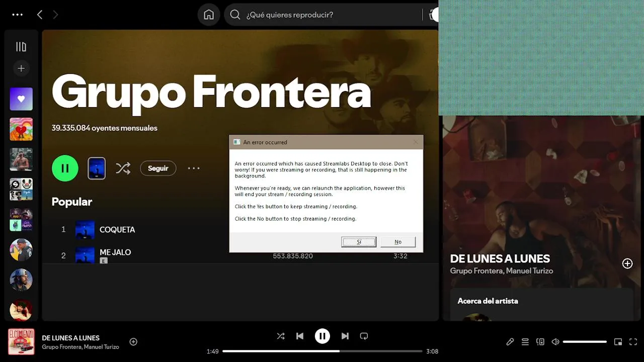Follow the artist with the Seguir button
The image size is (644, 362).
pyautogui.click(x=158, y=168)
